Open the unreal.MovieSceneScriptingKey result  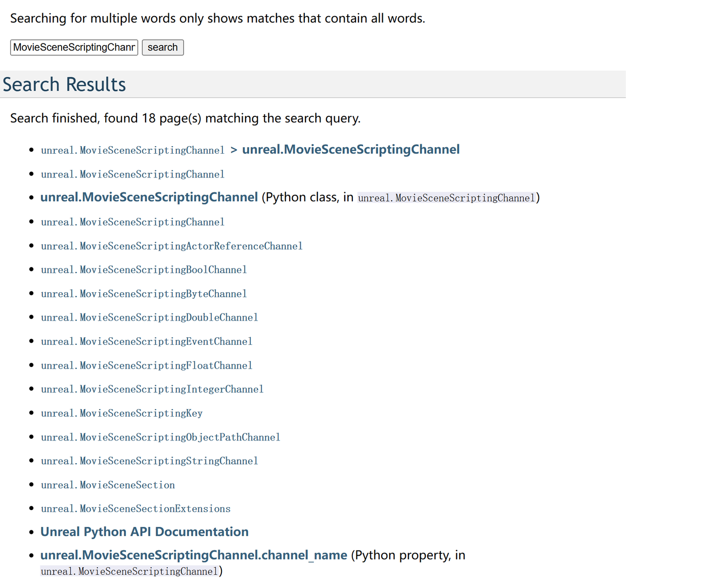(x=121, y=414)
